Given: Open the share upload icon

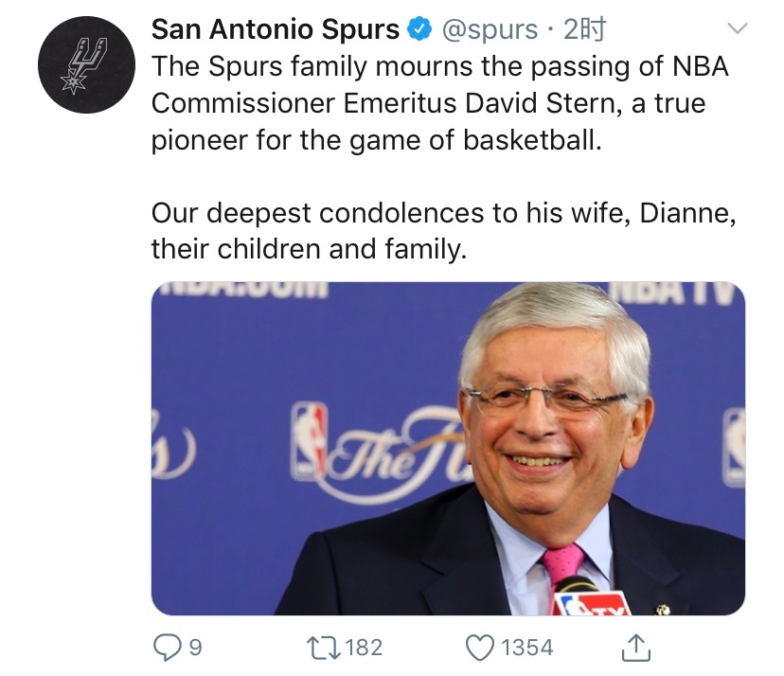Looking at the screenshot, I should click(x=635, y=647).
